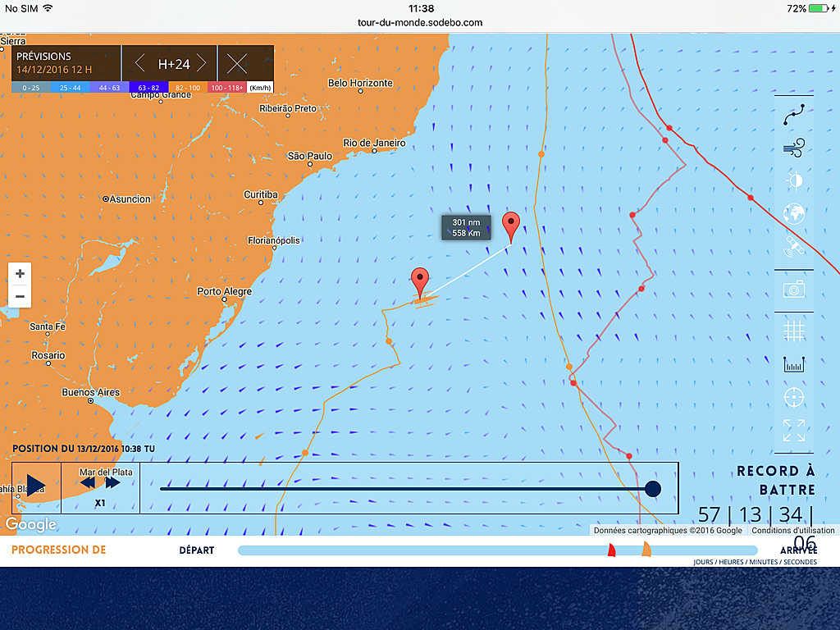Click the Asuncion city label
The width and height of the screenshot is (840, 630).
click(130, 199)
